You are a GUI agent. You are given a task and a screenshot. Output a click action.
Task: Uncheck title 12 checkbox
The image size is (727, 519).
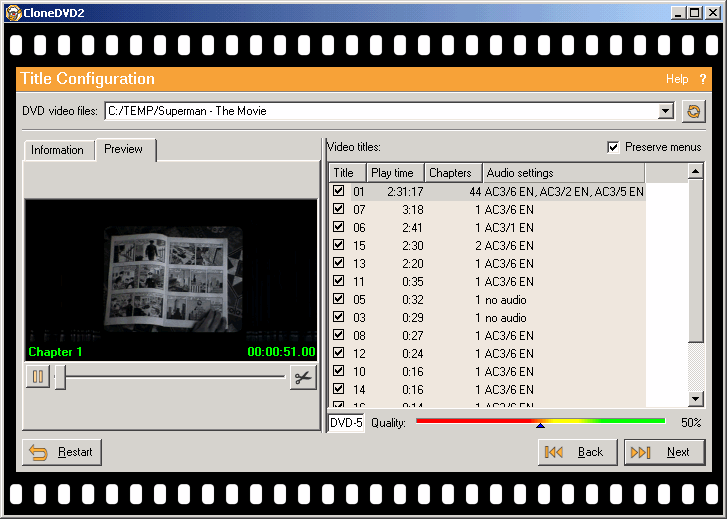tap(338, 352)
